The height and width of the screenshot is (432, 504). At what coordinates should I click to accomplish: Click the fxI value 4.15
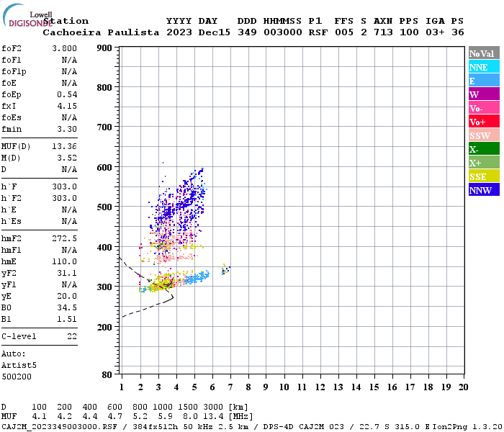click(x=67, y=106)
